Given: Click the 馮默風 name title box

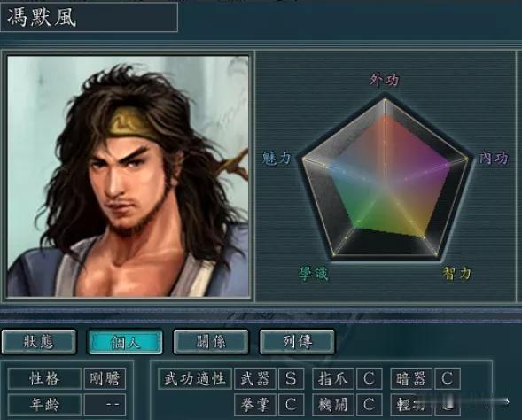Looking at the screenshot, I should click(89, 17).
